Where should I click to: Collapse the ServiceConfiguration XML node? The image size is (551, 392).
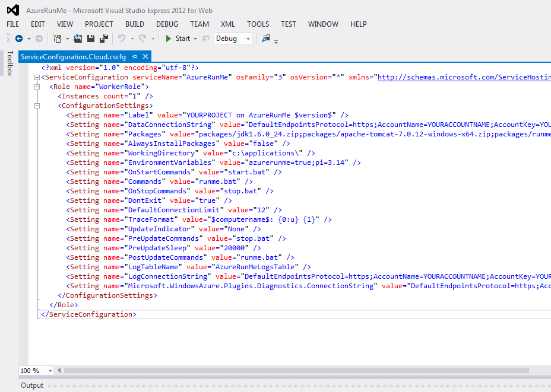[37, 77]
